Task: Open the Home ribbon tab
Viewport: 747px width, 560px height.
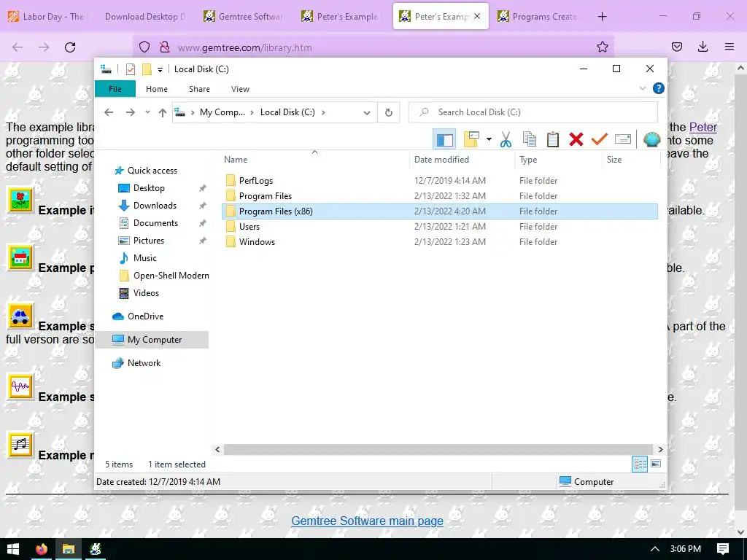Action: pyautogui.click(x=157, y=89)
